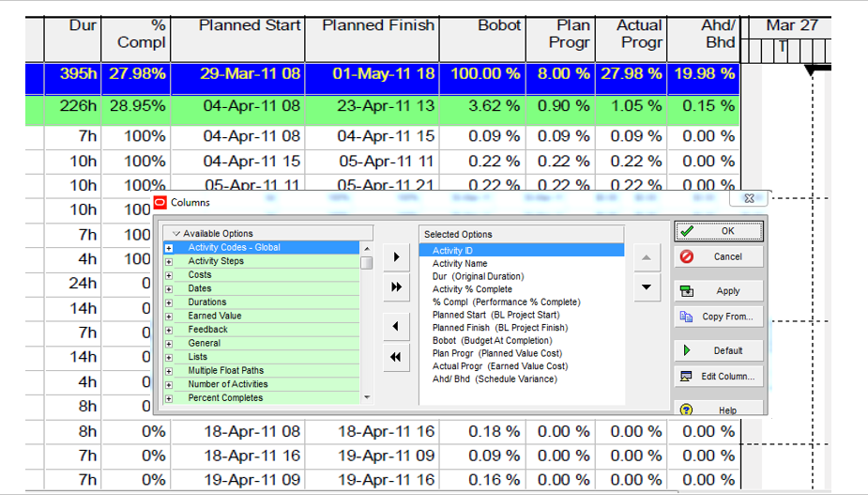Click the Planned Start column header
868x495 pixels.
237,39
